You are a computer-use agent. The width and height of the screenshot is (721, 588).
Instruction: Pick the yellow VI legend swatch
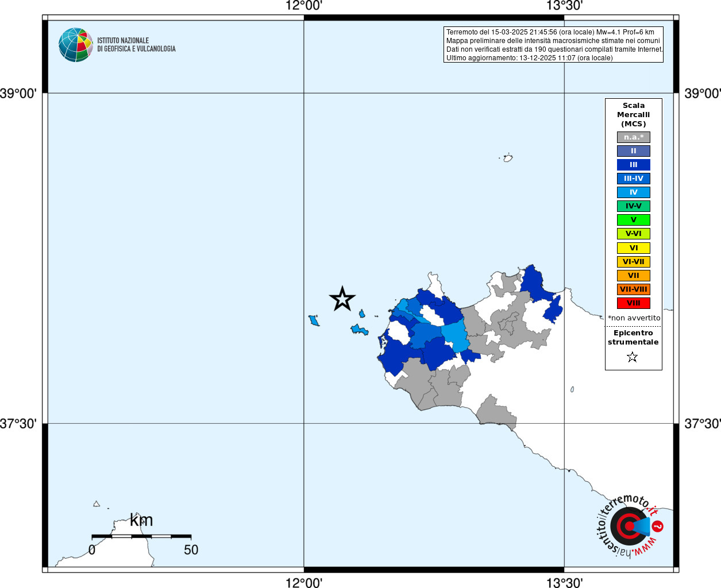click(x=633, y=248)
